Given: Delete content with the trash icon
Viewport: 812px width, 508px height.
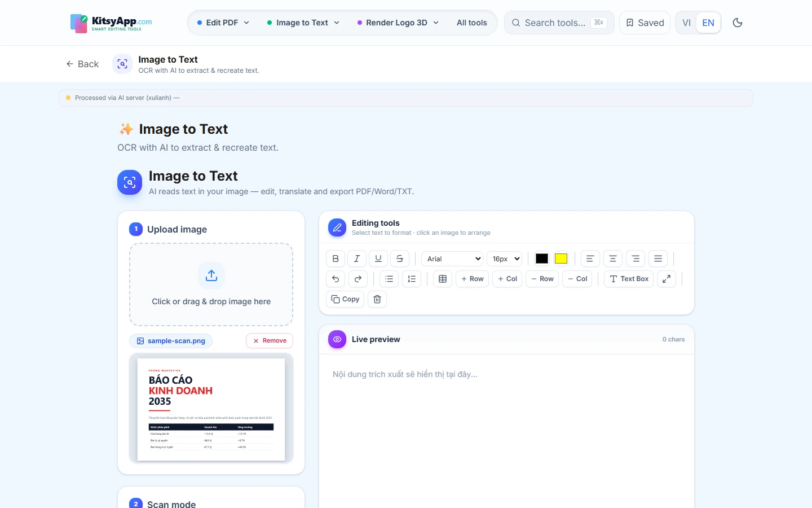Looking at the screenshot, I should [x=377, y=299].
